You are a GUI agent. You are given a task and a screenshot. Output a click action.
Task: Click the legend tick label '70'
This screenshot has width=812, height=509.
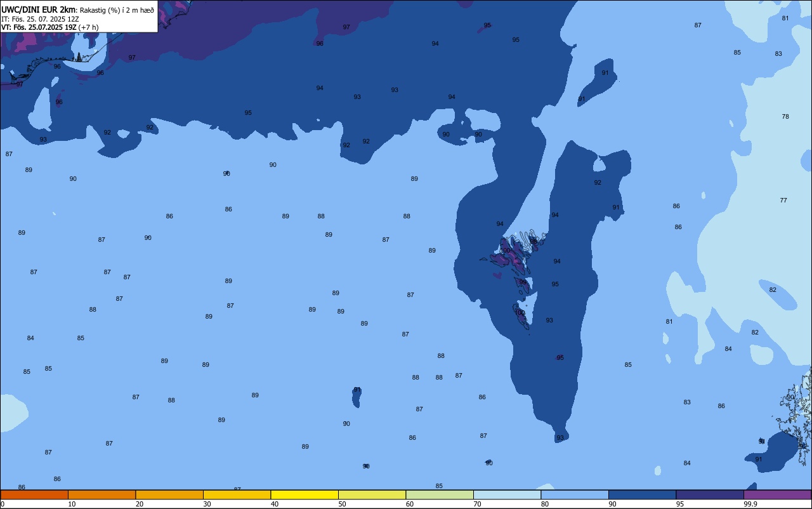coord(477,504)
